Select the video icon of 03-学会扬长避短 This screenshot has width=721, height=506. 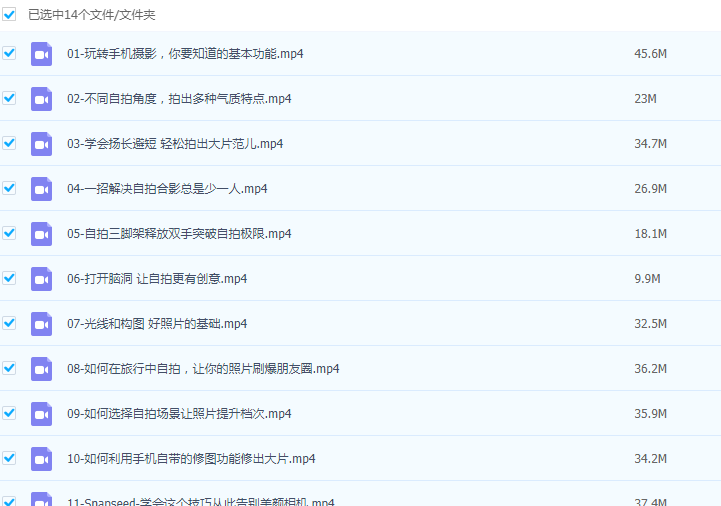41,144
